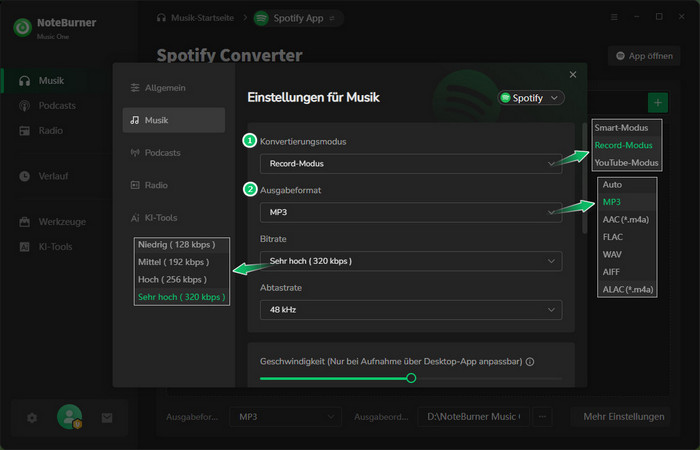Select Radio settings tab
Viewport: 700px width, 450px height.
[174, 185]
